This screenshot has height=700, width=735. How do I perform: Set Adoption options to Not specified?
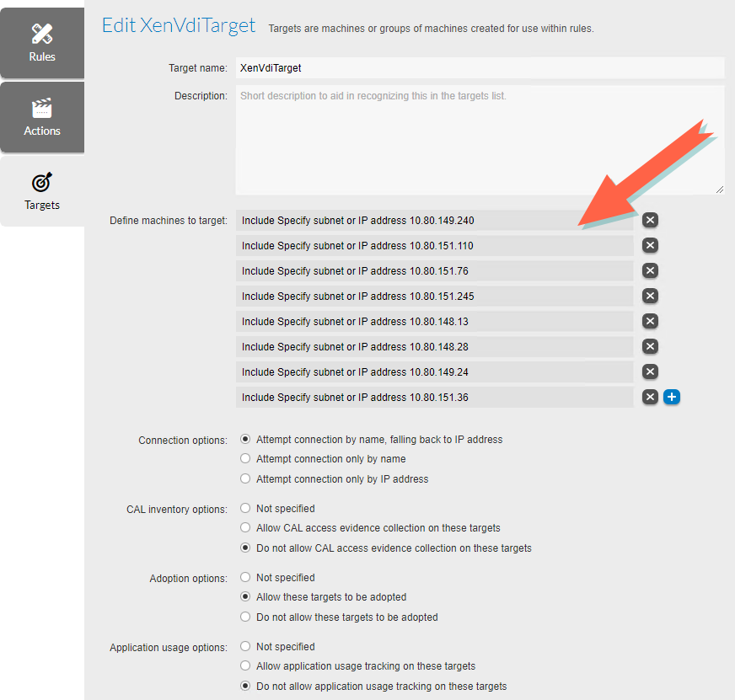pyautogui.click(x=244, y=577)
